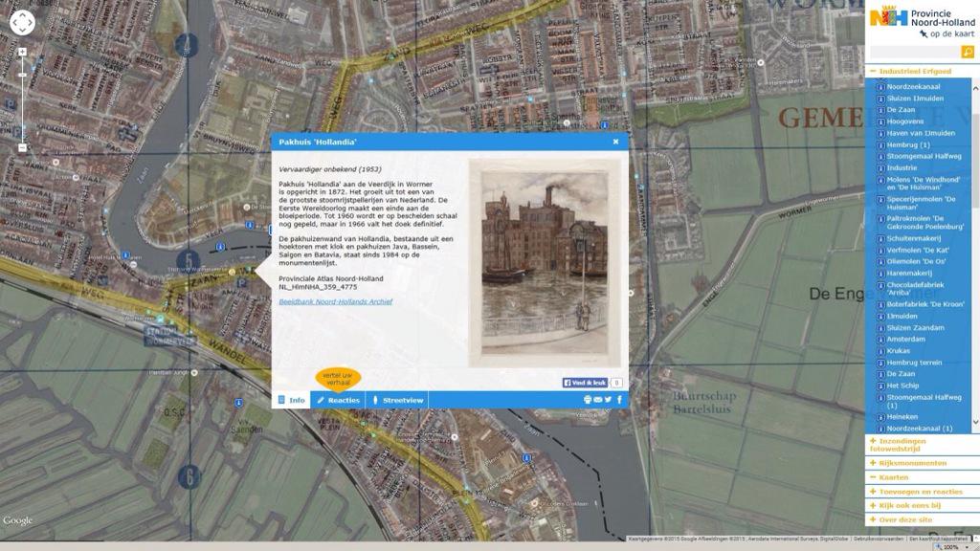Viewport: 980px width, 551px height.
Task: Select Industrie in the list
Action: point(902,168)
